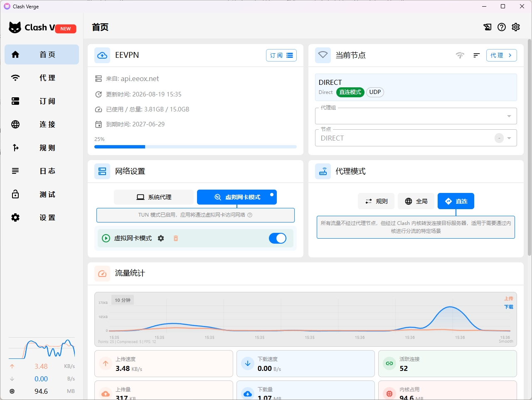Click the 活跃连接 52 card
The width and height of the screenshot is (532, 400).
click(x=448, y=364)
